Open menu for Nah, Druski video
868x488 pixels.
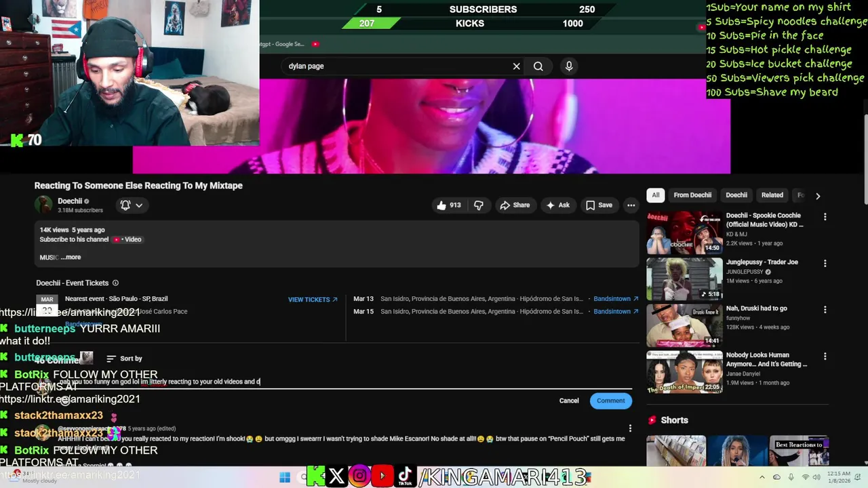(825, 310)
